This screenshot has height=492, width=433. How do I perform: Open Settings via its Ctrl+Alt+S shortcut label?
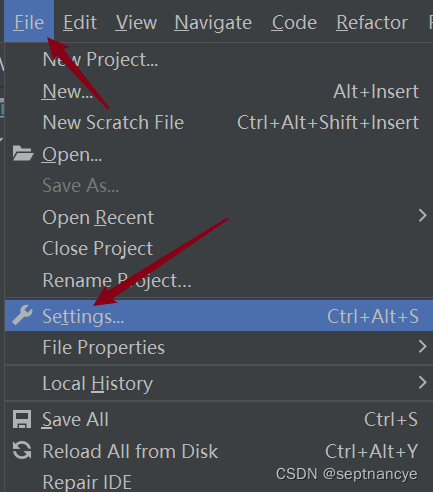click(x=373, y=316)
